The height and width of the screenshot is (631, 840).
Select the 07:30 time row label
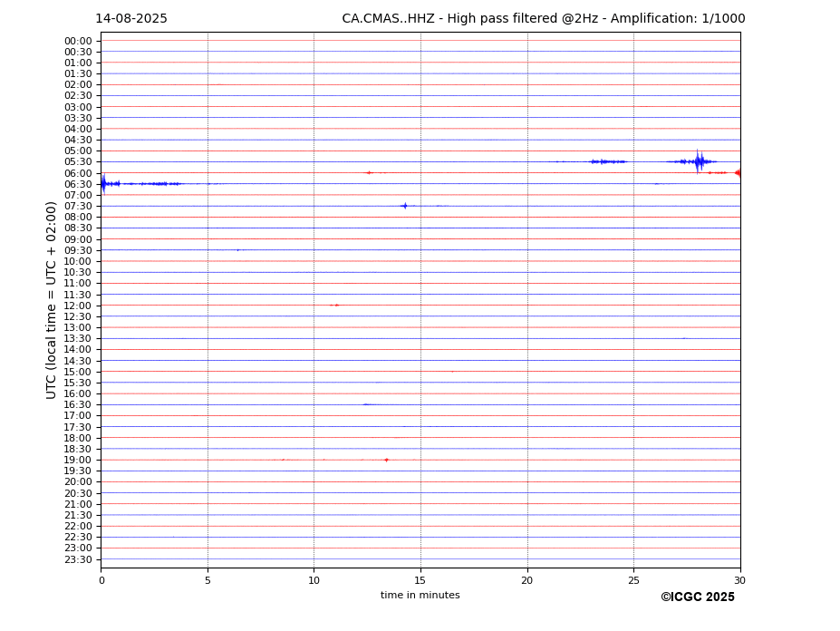[78, 207]
